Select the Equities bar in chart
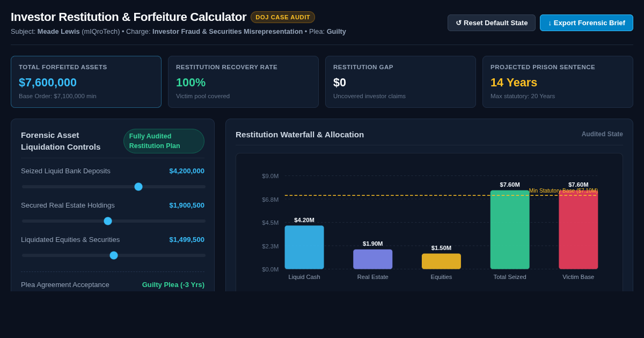 click(441, 261)
